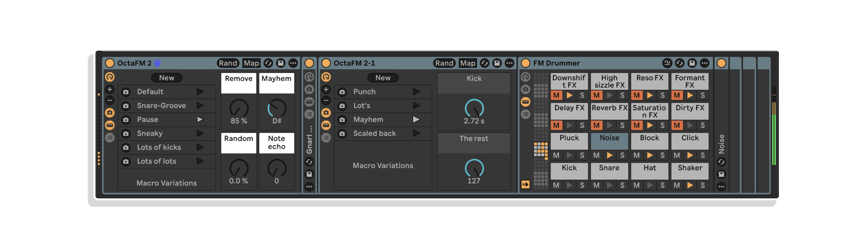
Task: Click camera icon next to Punch variation
Action: 342,92
